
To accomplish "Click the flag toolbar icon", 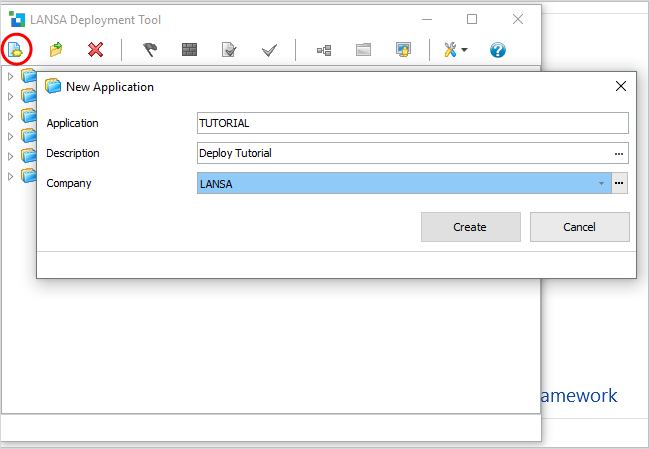I will pos(150,50).
